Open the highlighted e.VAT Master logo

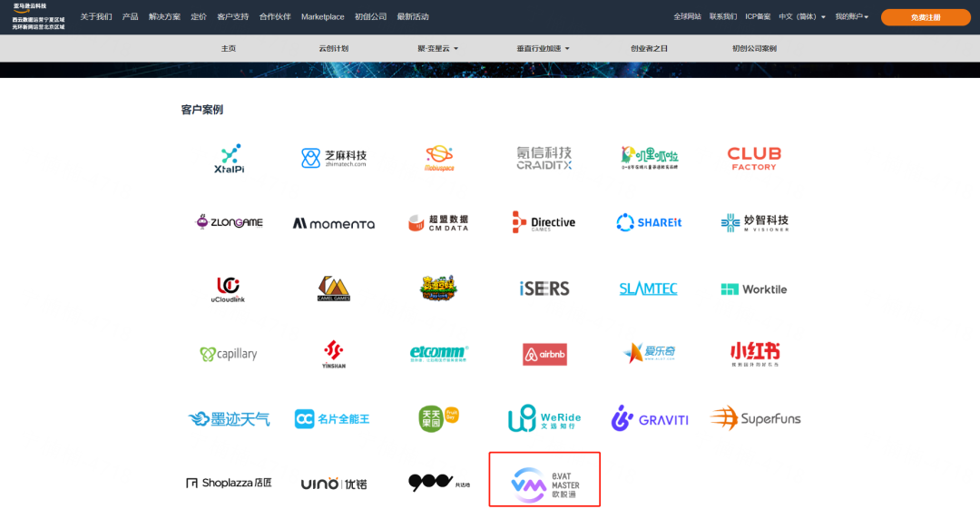coord(544,480)
